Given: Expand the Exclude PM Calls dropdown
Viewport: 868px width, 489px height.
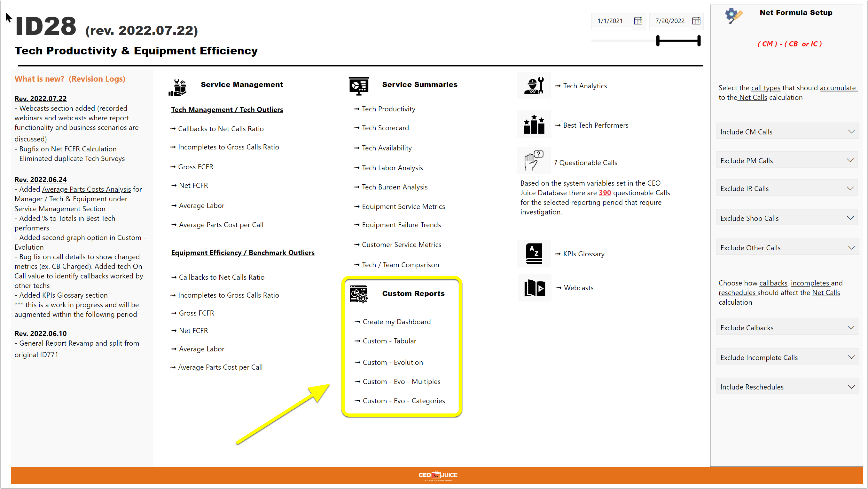Looking at the screenshot, I should coord(787,160).
